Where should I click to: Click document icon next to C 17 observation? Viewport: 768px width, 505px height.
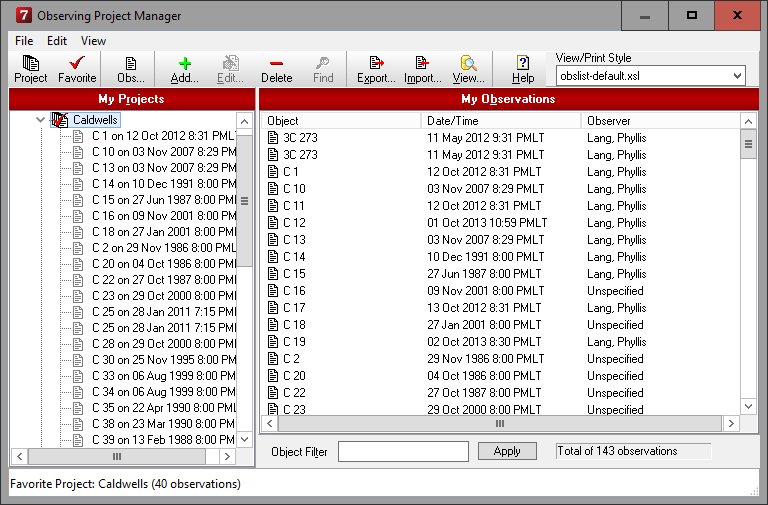(273, 308)
